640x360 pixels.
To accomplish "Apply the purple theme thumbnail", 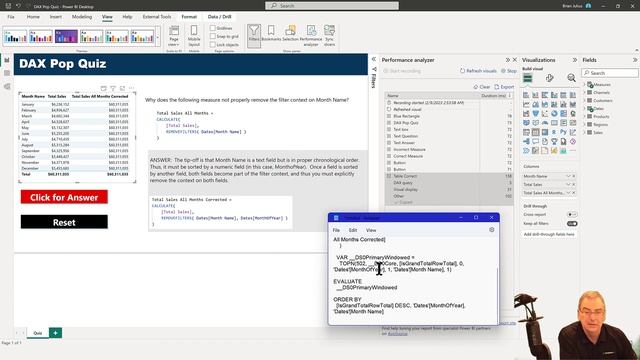I will [x=66, y=36].
